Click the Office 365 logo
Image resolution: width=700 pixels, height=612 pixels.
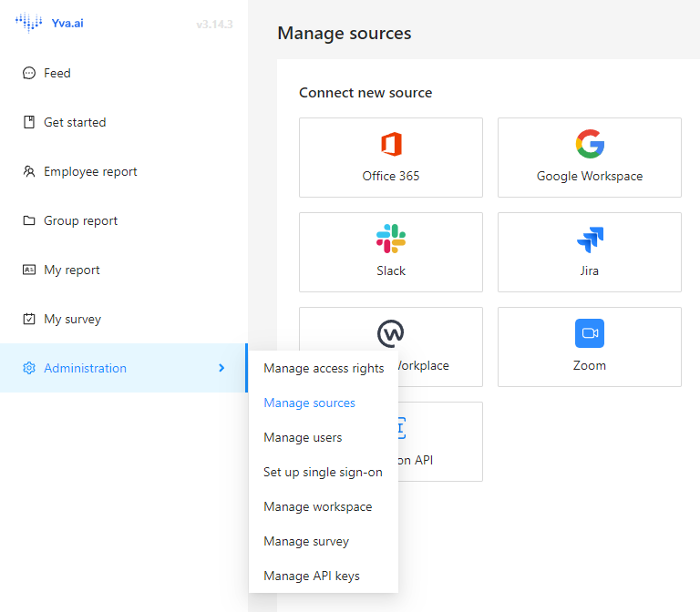click(x=391, y=144)
